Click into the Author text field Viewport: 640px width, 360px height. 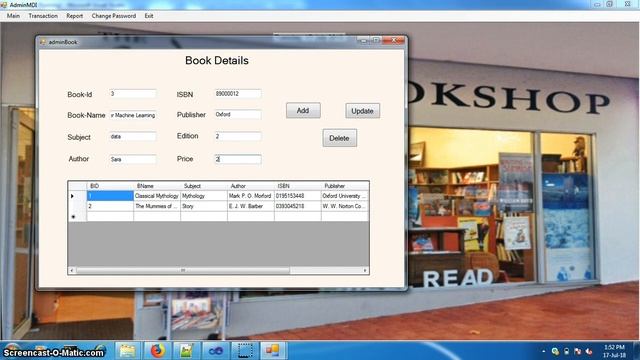(133, 159)
